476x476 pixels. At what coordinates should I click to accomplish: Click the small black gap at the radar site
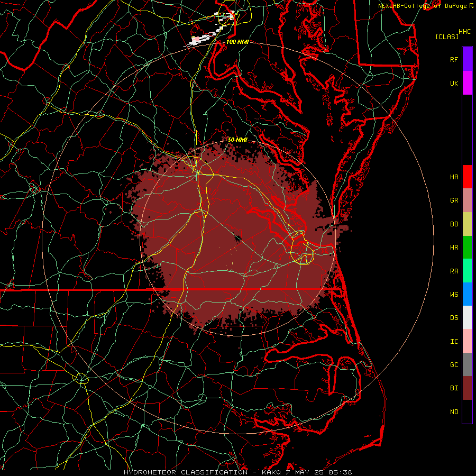[237, 239]
